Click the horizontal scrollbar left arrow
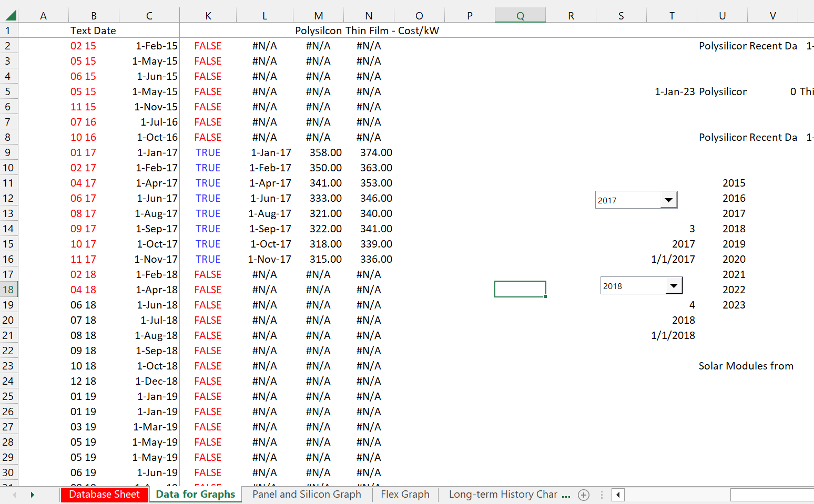This screenshot has width=814, height=504. [618, 495]
